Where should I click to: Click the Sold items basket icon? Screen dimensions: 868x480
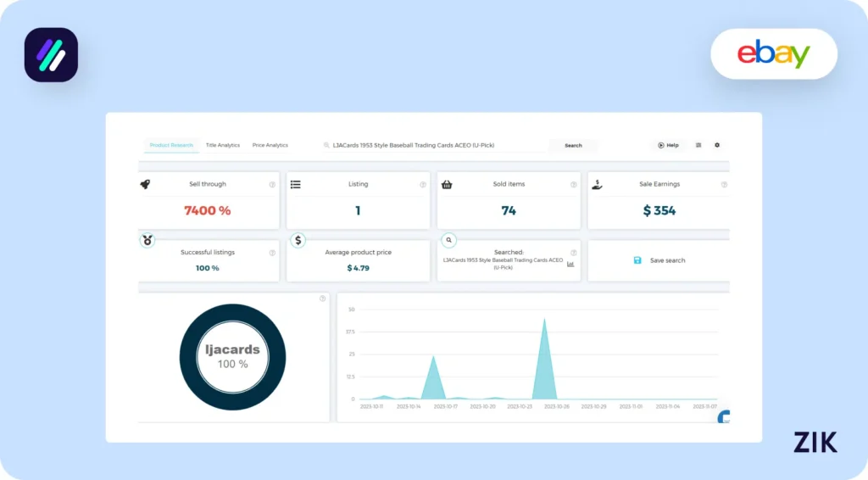447,184
